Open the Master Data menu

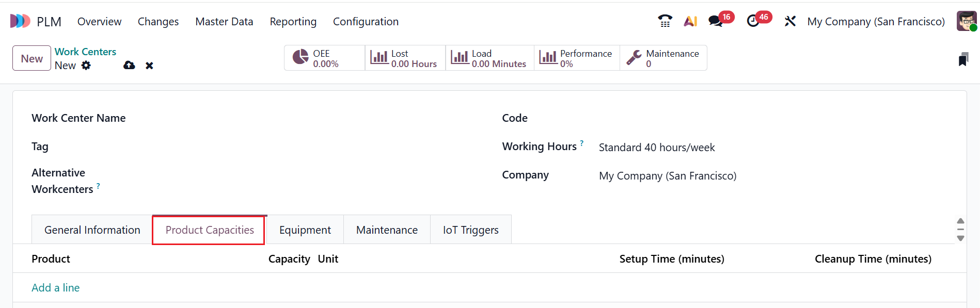point(224,22)
